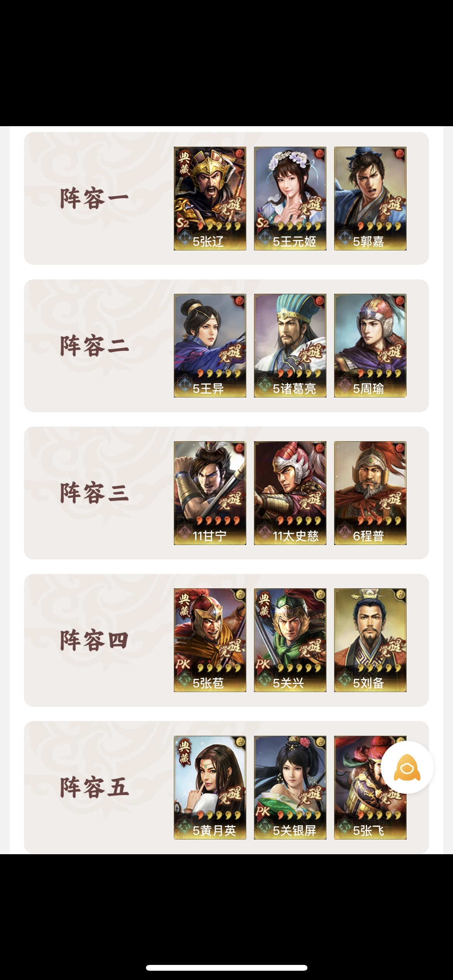The height and width of the screenshot is (980, 453).
Task: Select the 阵容一 lineup label
Action: point(94,199)
